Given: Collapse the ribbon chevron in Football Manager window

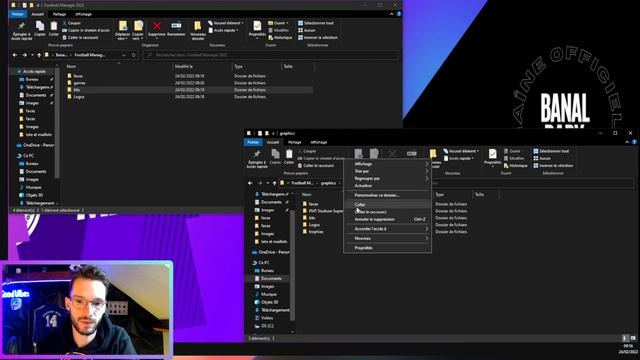Looking at the screenshot, I should (391, 14).
